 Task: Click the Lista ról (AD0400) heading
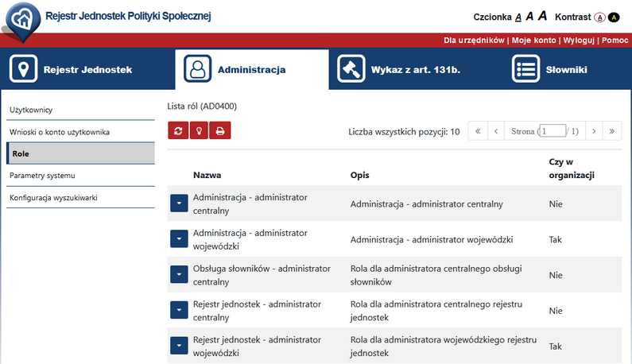point(202,106)
